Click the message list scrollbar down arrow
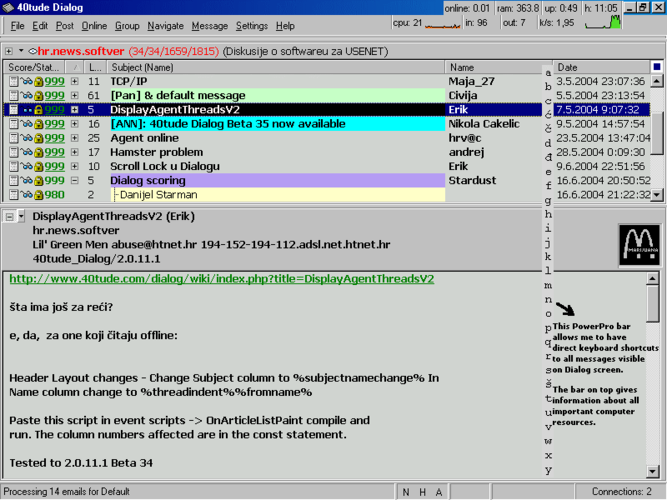667x500 pixels. click(657, 195)
